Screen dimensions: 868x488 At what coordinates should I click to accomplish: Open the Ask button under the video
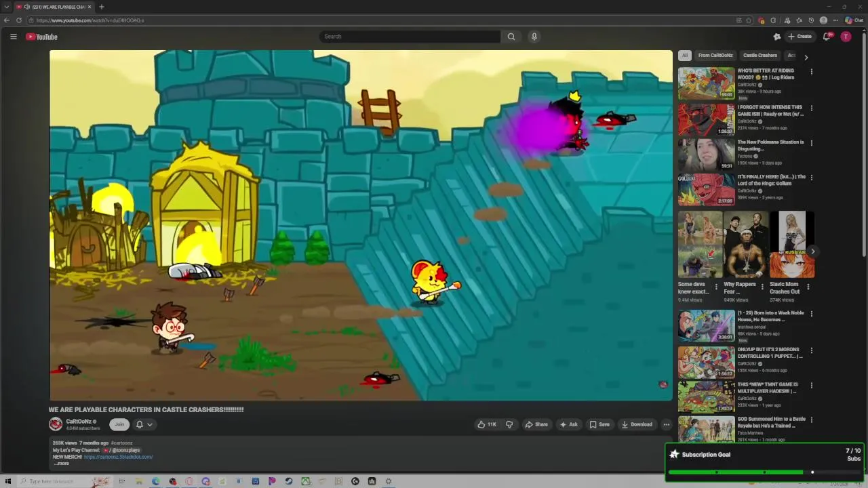[x=568, y=424]
